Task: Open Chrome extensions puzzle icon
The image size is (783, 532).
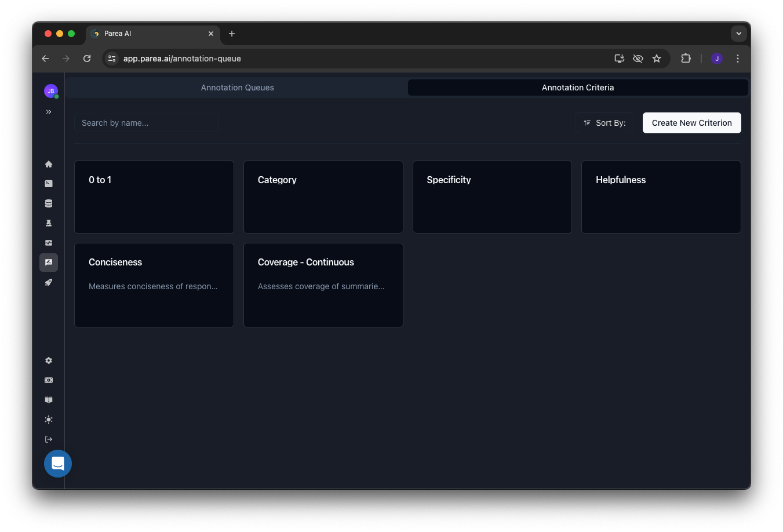Action: tap(686, 59)
